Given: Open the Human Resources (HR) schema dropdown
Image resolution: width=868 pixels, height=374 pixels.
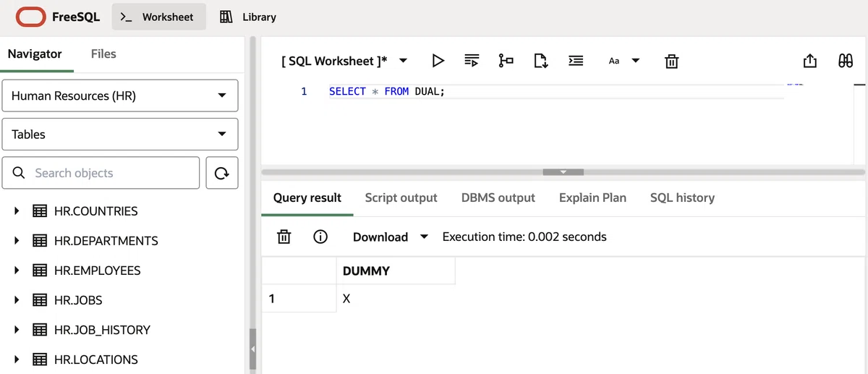Looking at the screenshot, I should point(120,95).
